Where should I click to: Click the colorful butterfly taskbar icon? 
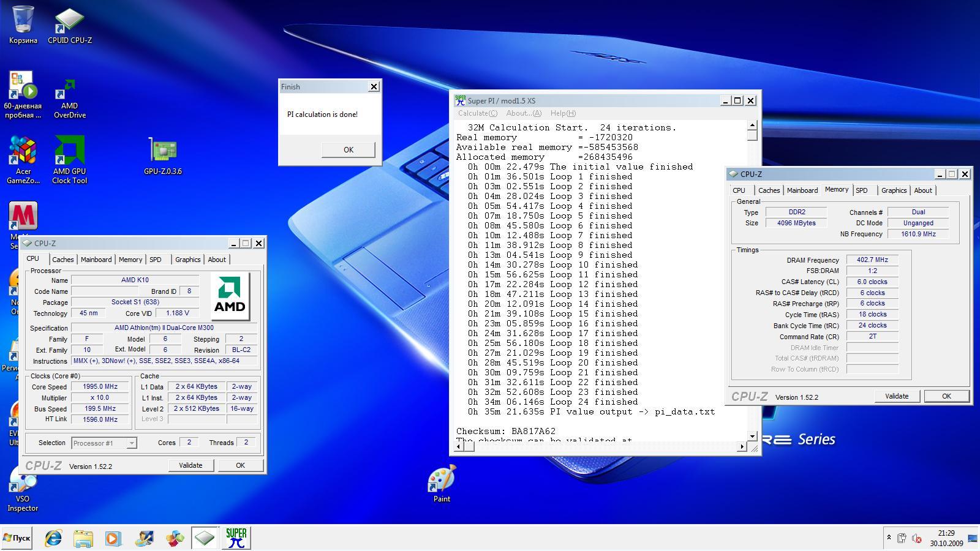(x=175, y=538)
